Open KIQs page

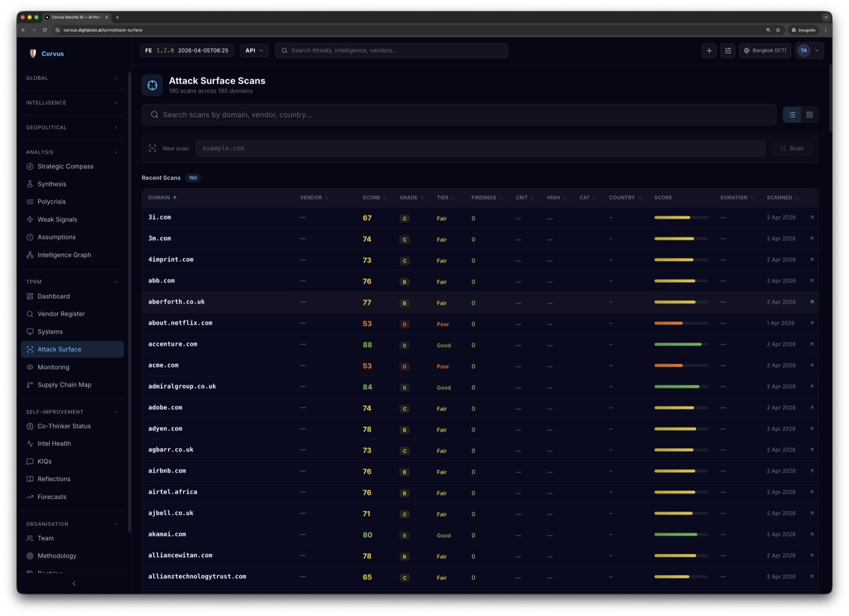(x=45, y=462)
